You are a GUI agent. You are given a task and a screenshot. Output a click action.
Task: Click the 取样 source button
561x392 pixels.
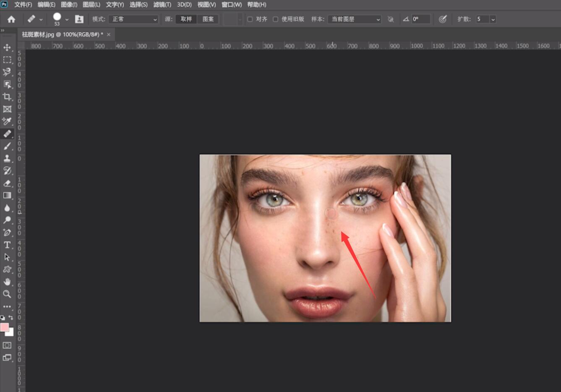[186, 19]
